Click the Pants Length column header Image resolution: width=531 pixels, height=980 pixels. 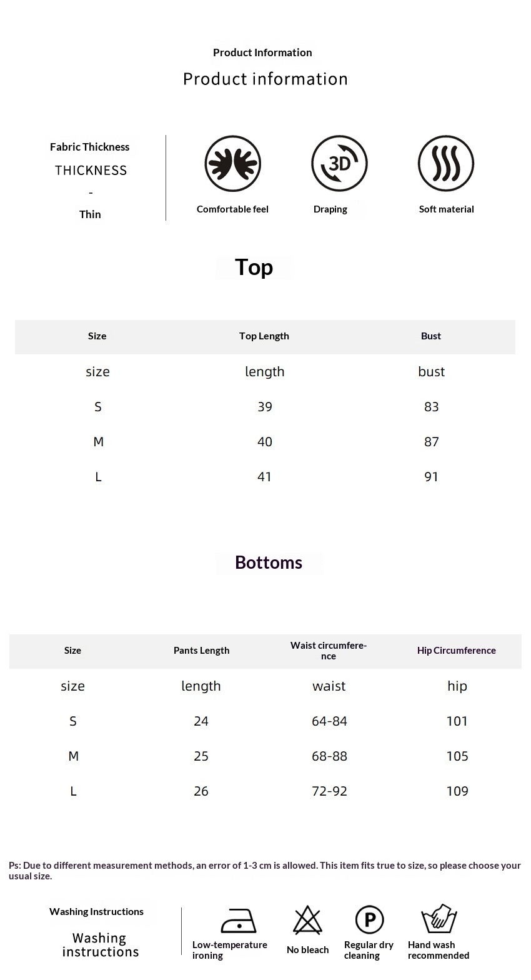(201, 651)
